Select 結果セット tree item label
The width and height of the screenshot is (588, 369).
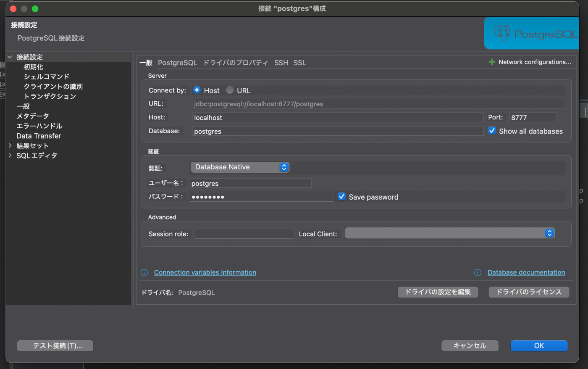[33, 146]
